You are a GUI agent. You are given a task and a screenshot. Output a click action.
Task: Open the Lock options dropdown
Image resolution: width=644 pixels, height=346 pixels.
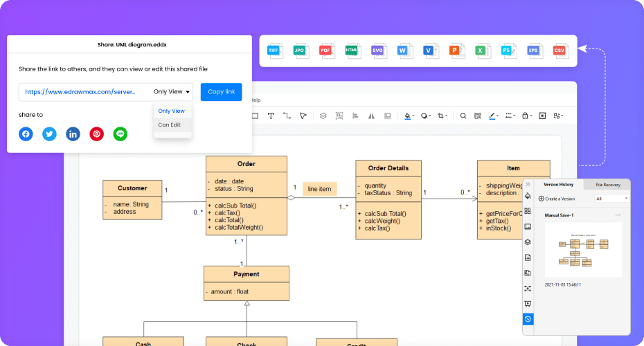point(527,116)
